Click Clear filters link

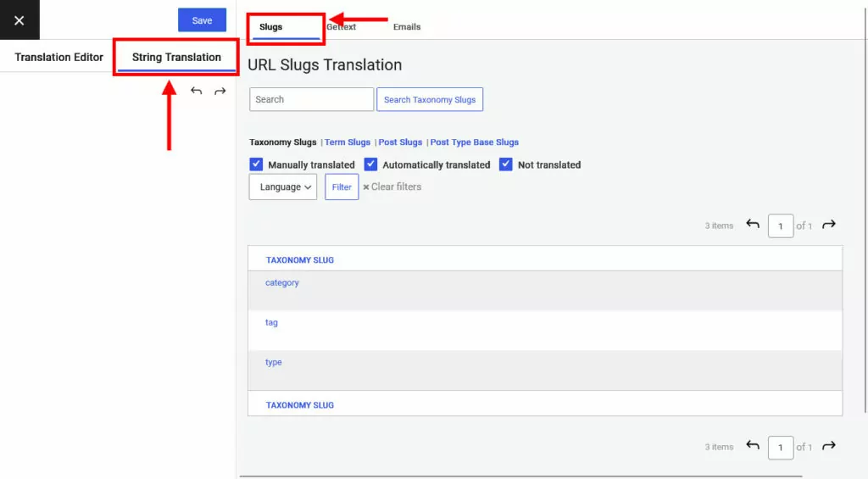392,187
